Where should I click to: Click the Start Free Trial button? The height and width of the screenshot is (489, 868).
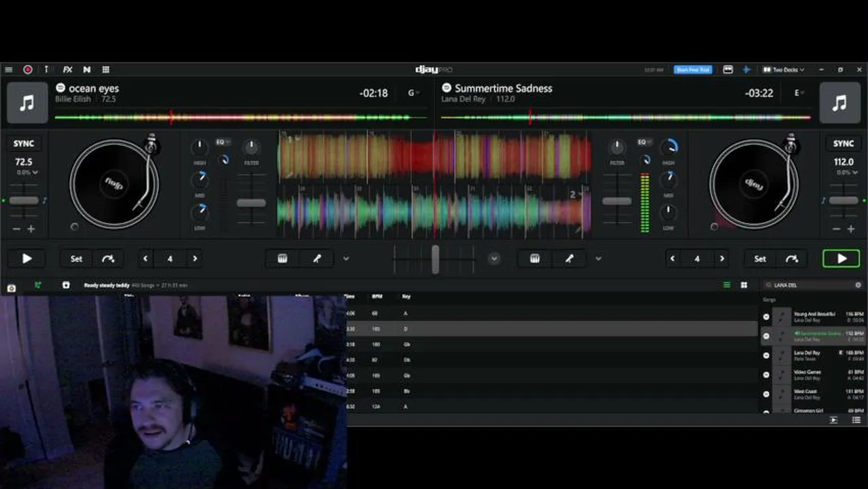(x=692, y=69)
